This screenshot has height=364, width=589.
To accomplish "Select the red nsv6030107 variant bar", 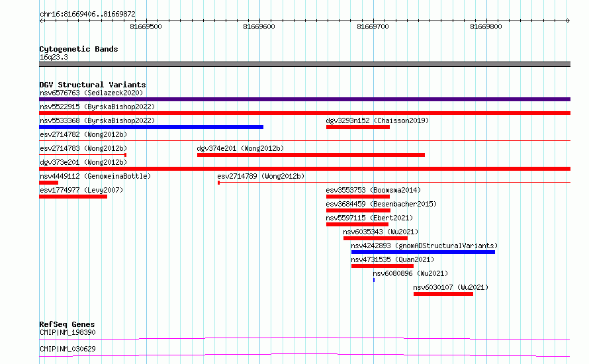I will coord(443,294).
